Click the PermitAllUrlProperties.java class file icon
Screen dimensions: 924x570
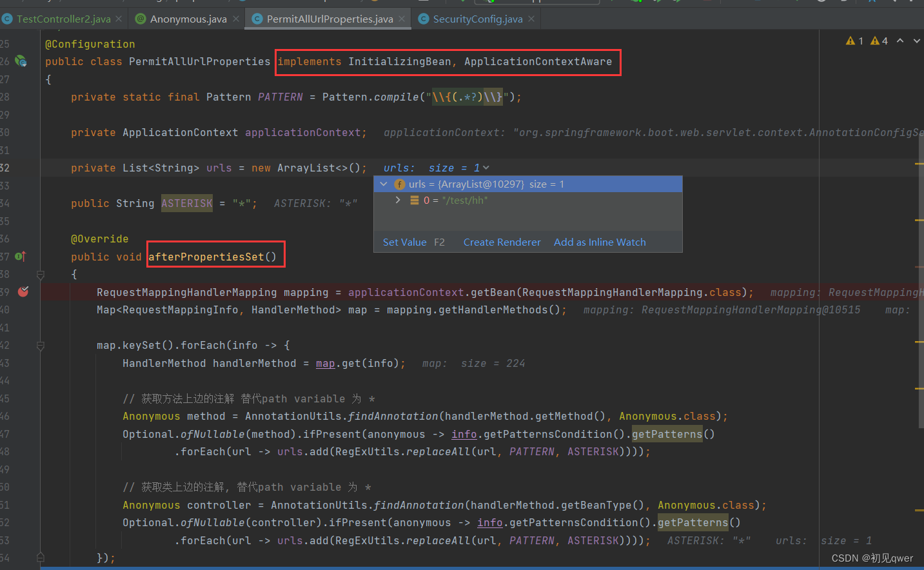point(257,19)
